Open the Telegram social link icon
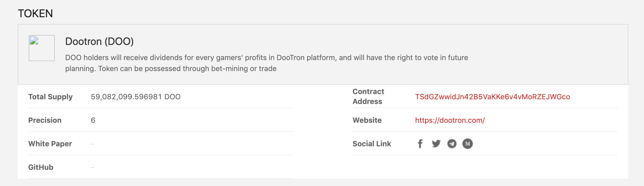Screen dimensions: 644x186 coord(452,144)
